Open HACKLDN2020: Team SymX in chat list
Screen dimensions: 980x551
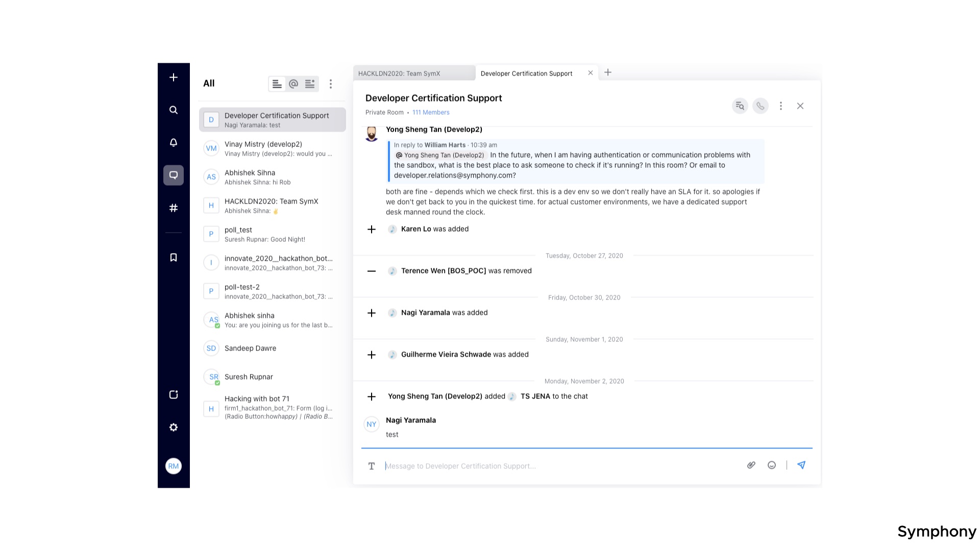[273, 205]
